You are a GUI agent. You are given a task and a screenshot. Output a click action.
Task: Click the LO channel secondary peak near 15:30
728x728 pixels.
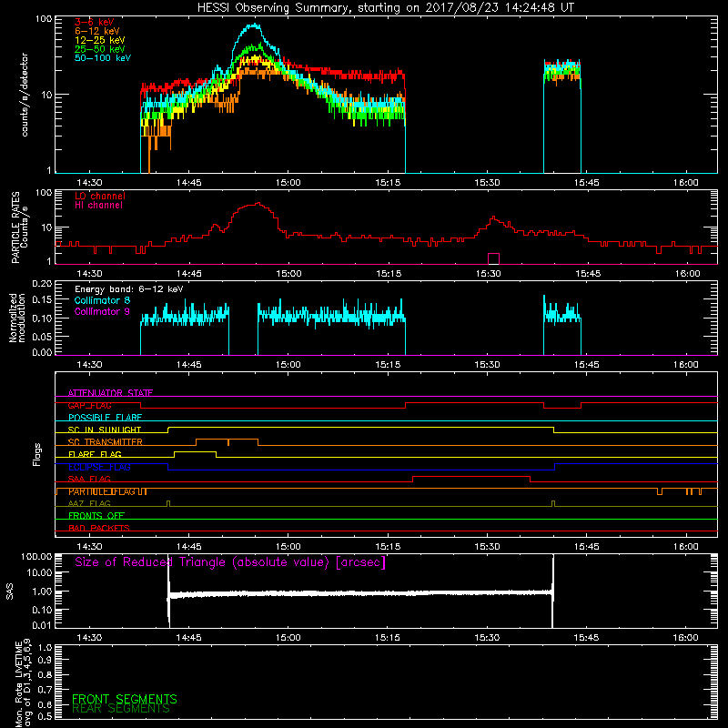(493, 217)
